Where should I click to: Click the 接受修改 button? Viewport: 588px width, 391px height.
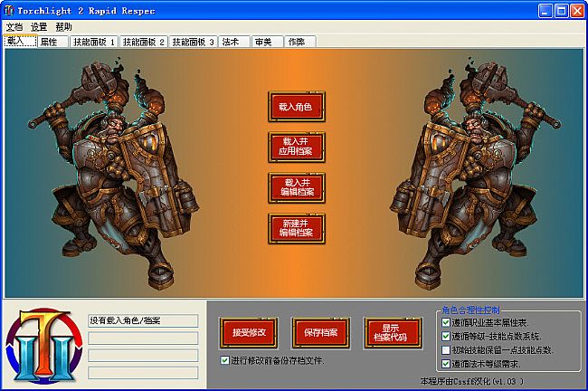(249, 332)
